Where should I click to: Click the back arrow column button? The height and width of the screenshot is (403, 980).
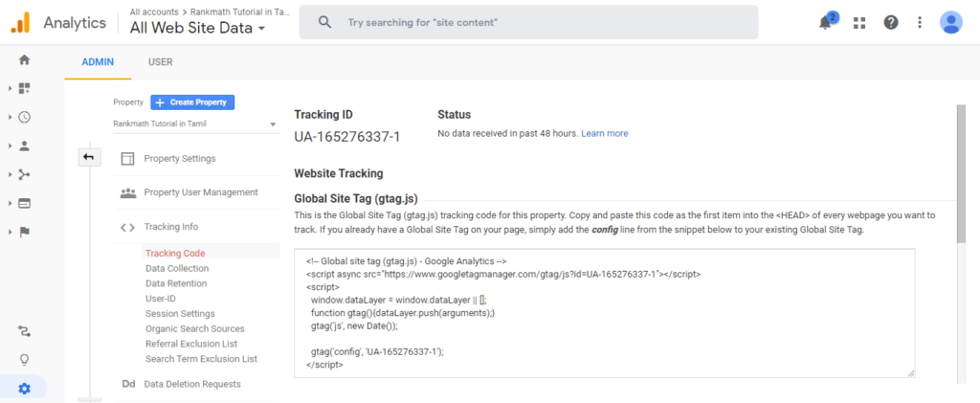89,157
